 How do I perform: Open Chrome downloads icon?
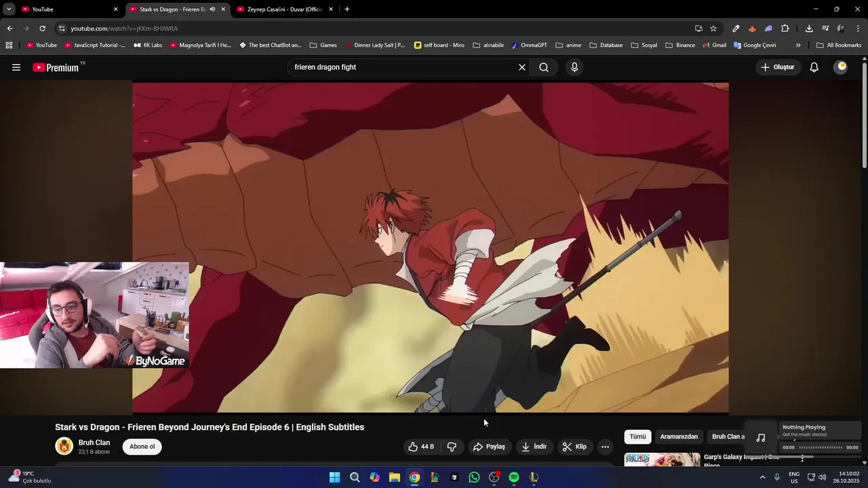tap(809, 28)
